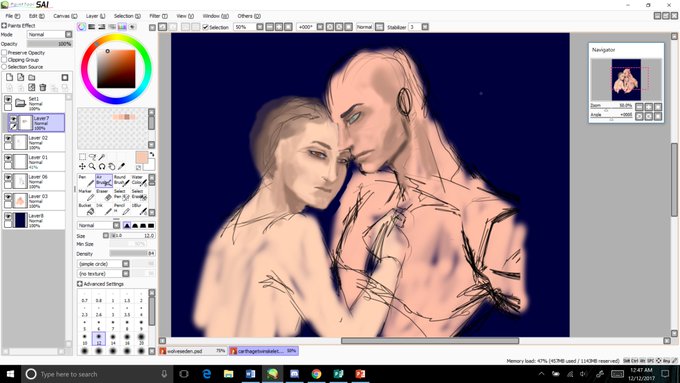Select brush size 20 preset

[x=141, y=338]
